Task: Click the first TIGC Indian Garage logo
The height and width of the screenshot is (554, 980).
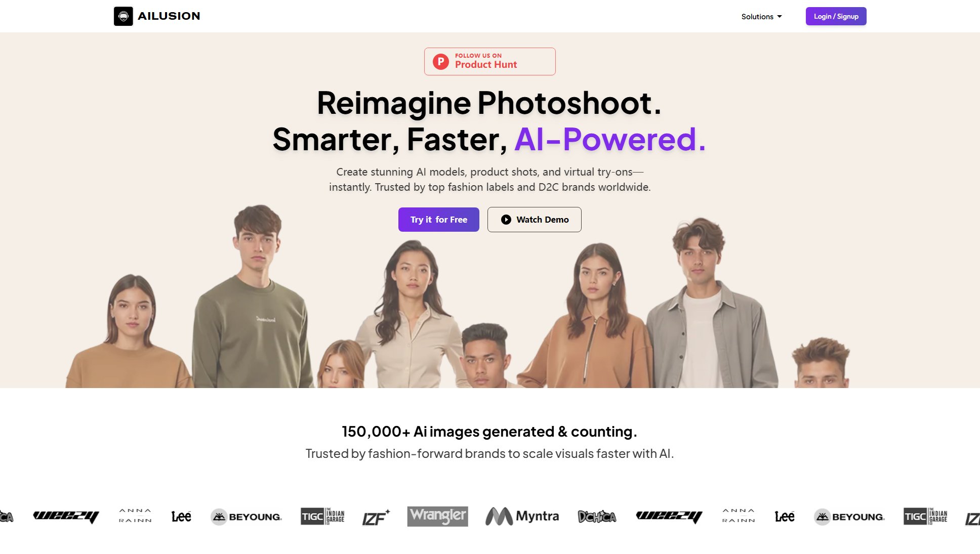Action: [322, 517]
